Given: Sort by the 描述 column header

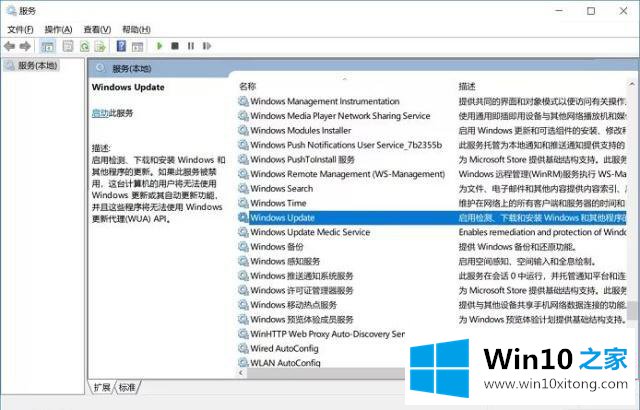Looking at the screenshot, I should (x=467, y=86).
